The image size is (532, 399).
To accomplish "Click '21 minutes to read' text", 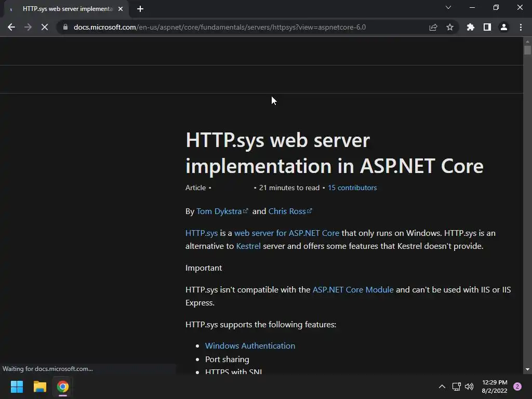I will tap(289, 188).
